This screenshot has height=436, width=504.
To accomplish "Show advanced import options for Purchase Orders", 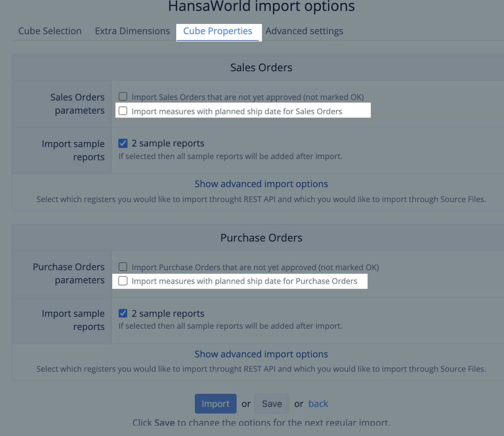I will tap(261, 354).
